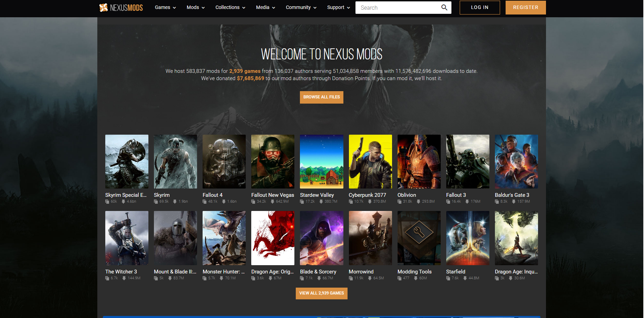Click the mods count icon under Modding Tools

(400, 278)
